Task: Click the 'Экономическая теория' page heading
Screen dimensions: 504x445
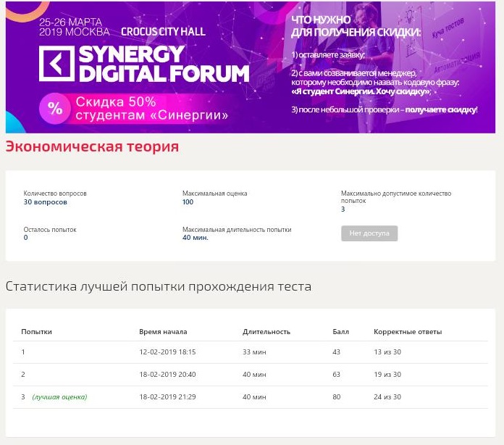Action: point(92,146)
